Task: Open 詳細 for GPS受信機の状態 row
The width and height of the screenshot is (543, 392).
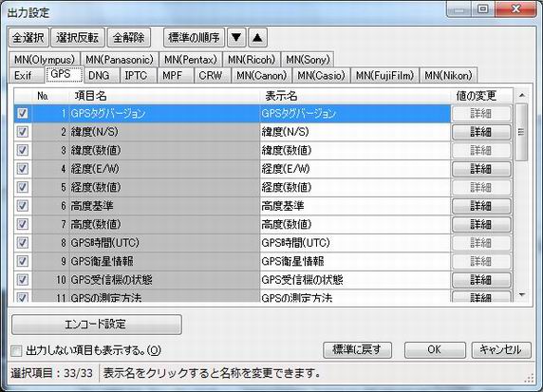Action: pos(481,280)
